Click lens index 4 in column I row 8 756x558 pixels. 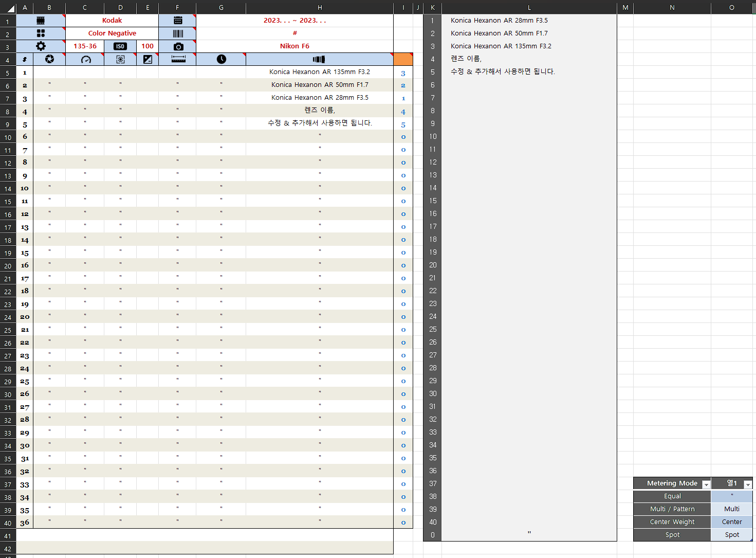[403, 112]
